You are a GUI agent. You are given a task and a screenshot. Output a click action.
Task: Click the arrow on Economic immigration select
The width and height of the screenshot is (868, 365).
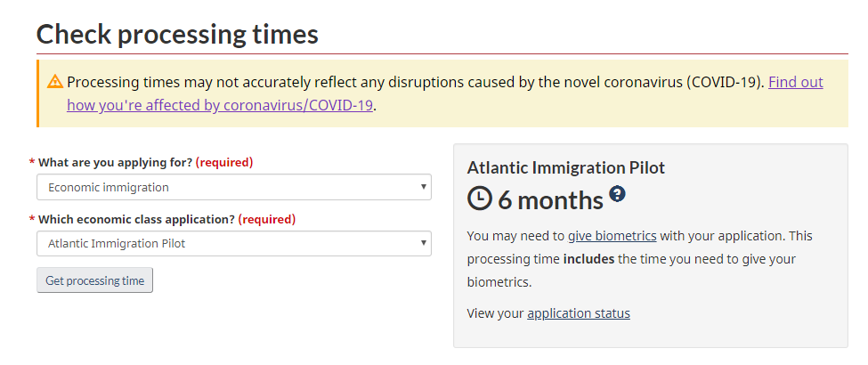click(424, 187)
